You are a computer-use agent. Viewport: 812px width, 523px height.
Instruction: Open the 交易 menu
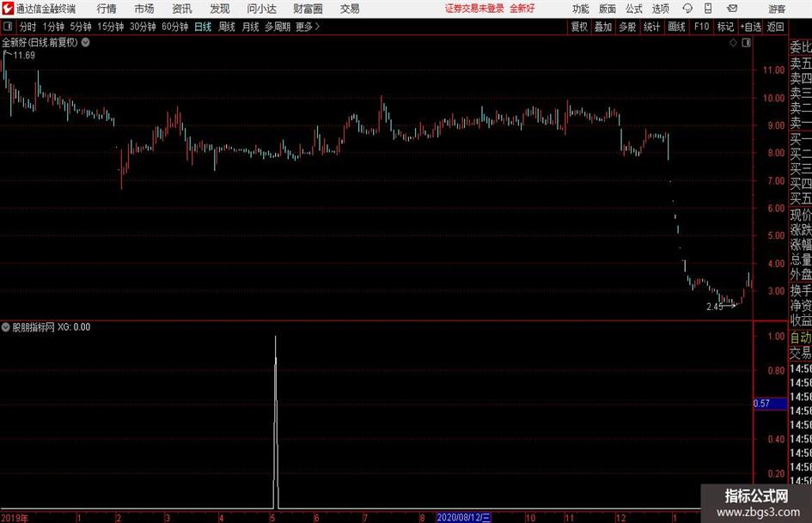pos(350,9)
